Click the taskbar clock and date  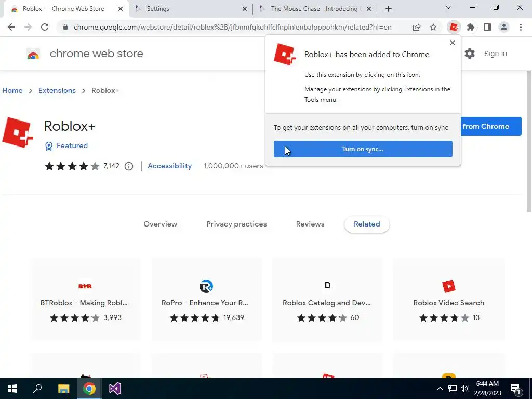(x=487, y=389)
